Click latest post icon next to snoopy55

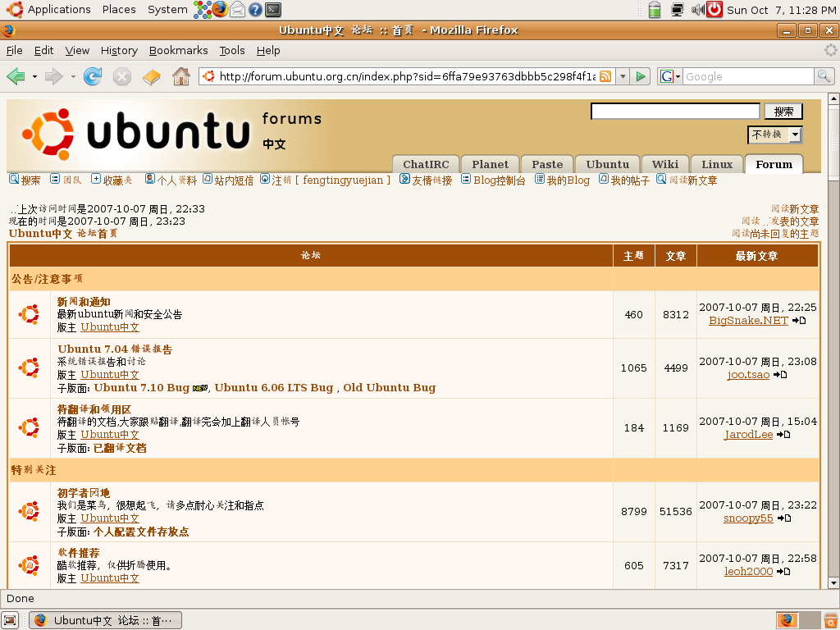(784, 518)
